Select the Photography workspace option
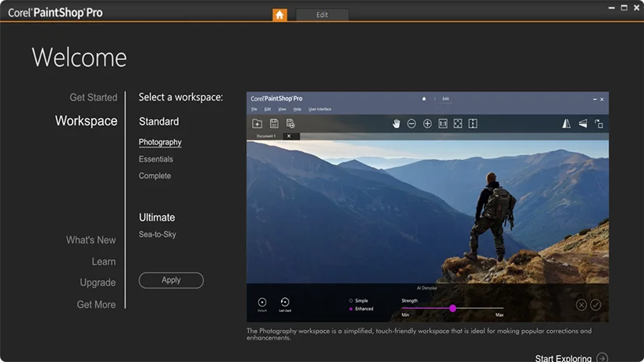 (160, 142)
